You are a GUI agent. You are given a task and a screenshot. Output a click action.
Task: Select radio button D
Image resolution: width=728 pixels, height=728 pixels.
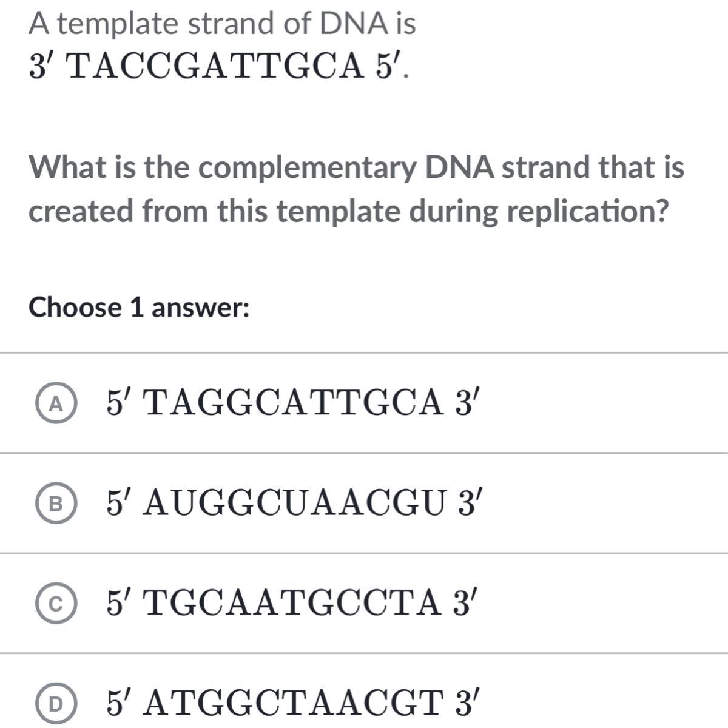[x=56, y=705]
